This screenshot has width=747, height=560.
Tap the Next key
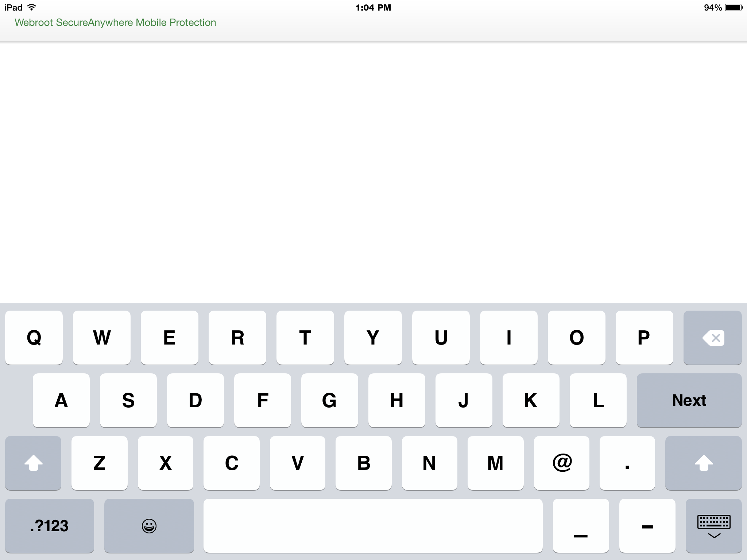689,400
